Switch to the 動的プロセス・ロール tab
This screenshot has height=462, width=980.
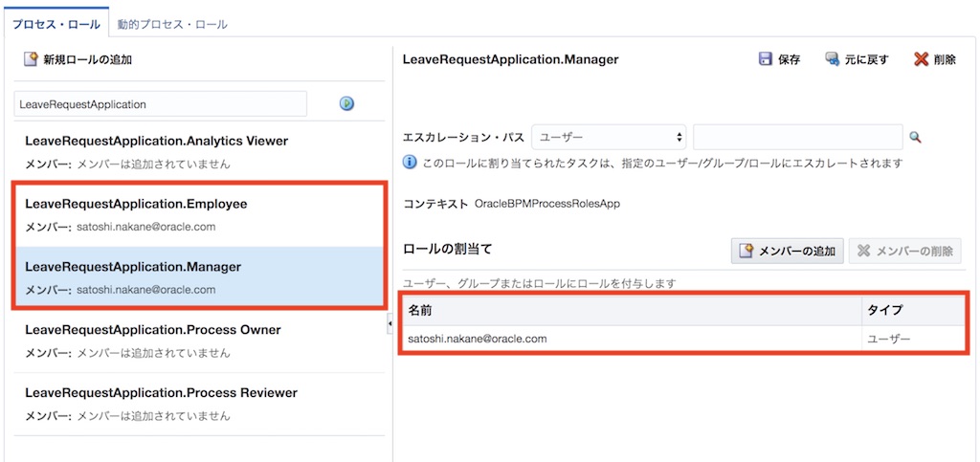(172, 24)
